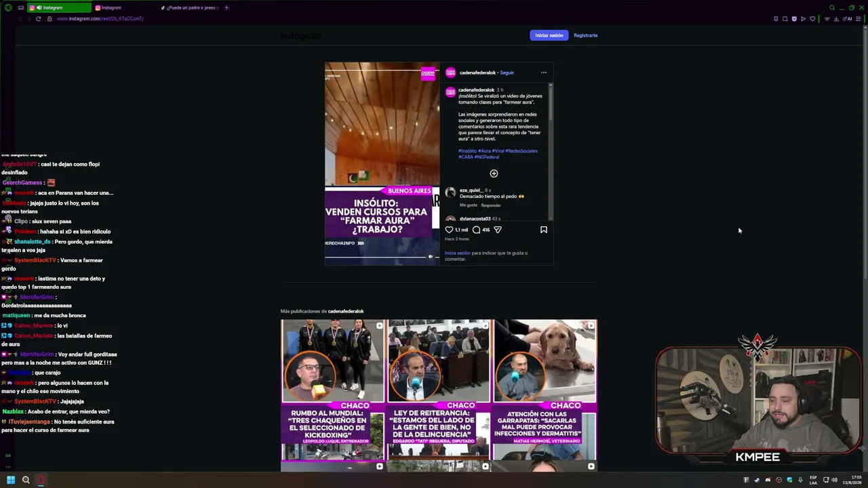Click the '#RedesSociales' hashtag

pyautogui.click(x=521, y=151)
